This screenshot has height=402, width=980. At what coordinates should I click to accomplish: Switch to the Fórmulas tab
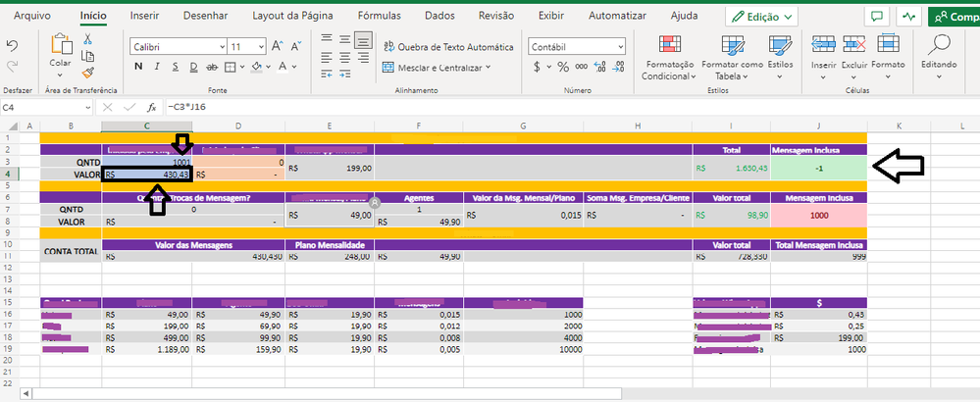[x=378, y=16]
